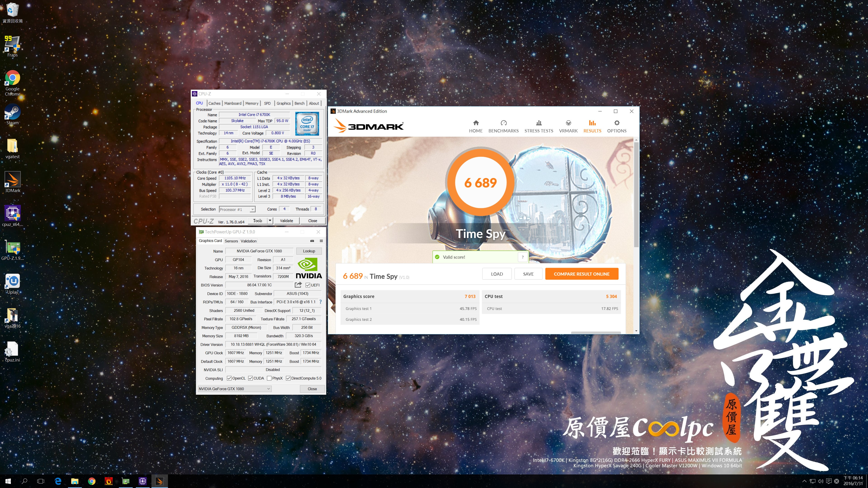Click the LOAD button in 3DMark
The height and width of the screenshot is (488, 868).
[497, 274]
